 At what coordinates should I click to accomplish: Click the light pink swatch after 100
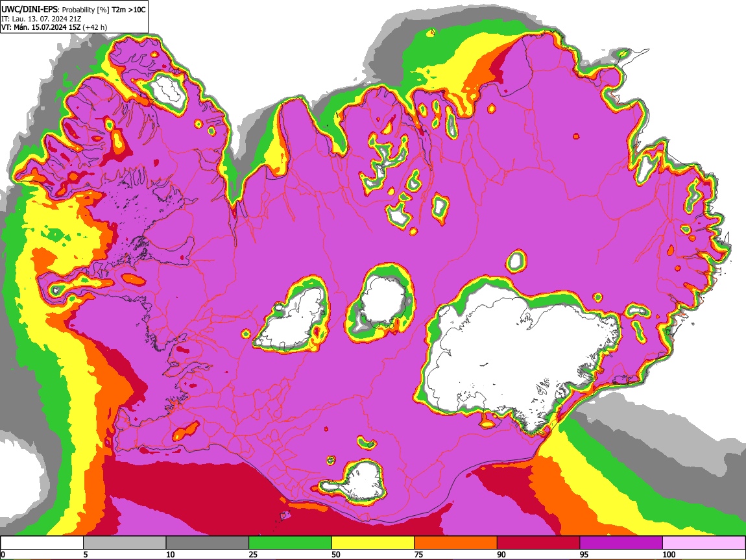coord(704,543)
